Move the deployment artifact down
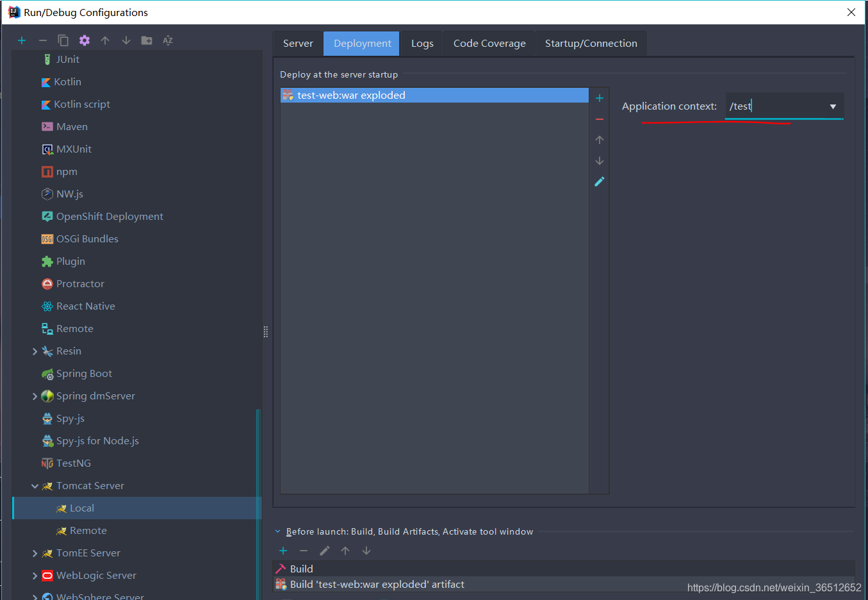868x600 pixels. pos(600,161)
